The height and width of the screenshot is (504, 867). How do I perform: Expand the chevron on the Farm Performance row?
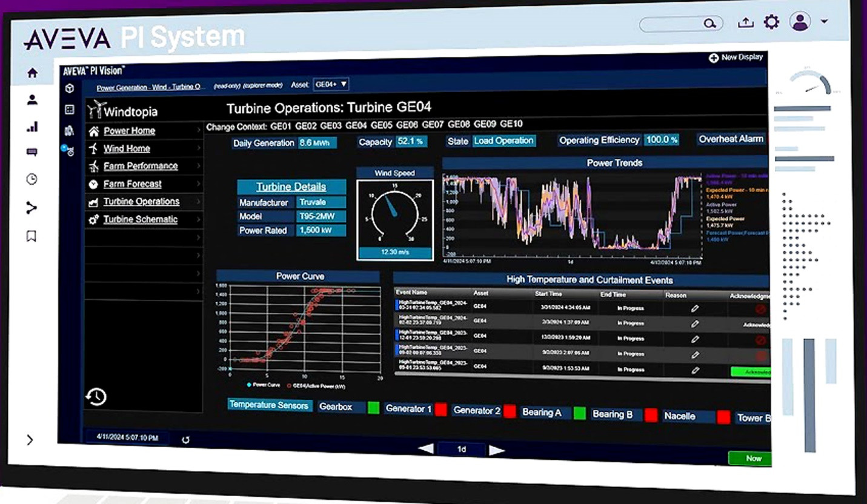[198, 165]
